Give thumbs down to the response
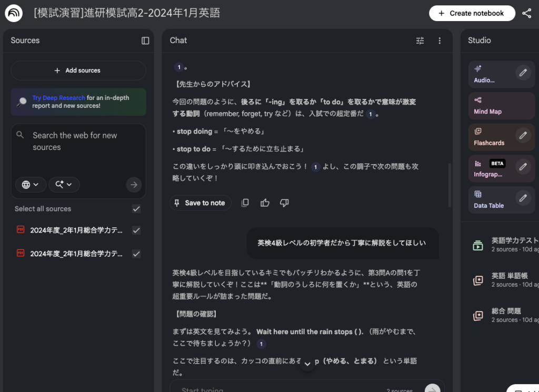Image resolution: width=539 pixels, height=392 pixels. tap(284, 203)
